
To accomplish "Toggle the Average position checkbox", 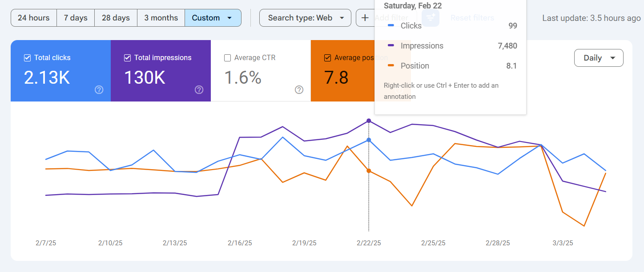I will tap(328, 58).
